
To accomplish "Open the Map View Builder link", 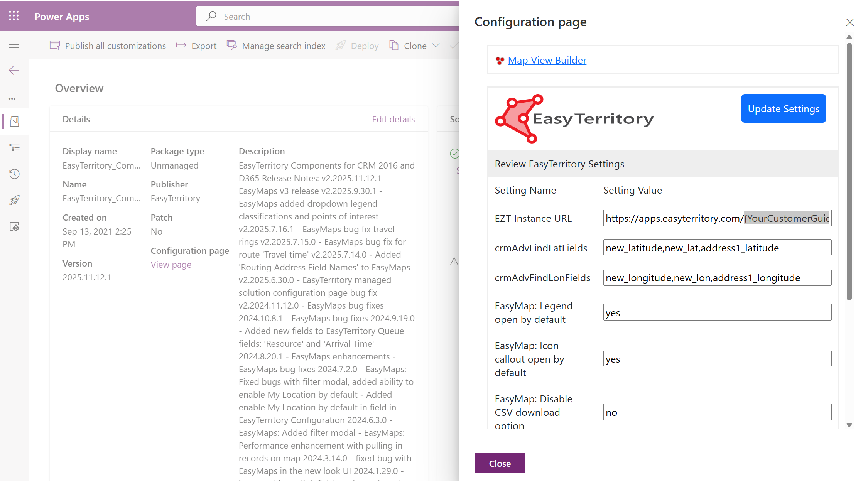I will [547, 61].
